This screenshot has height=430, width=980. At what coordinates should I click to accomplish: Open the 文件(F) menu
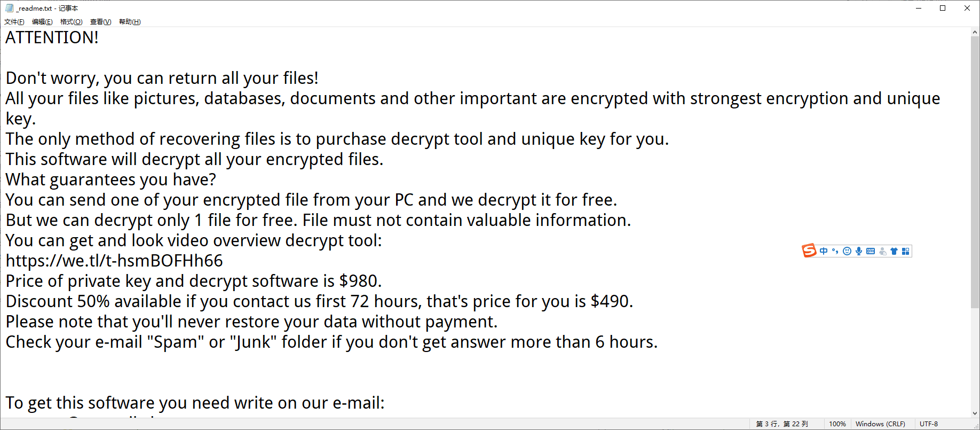[x=14, y=22]
